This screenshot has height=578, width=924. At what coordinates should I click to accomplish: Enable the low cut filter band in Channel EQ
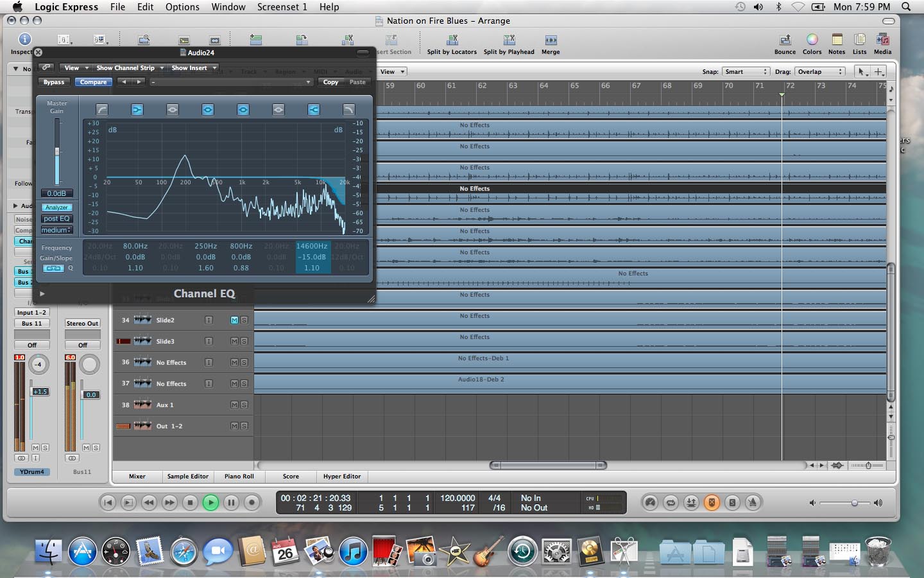[x=102, y=110]
